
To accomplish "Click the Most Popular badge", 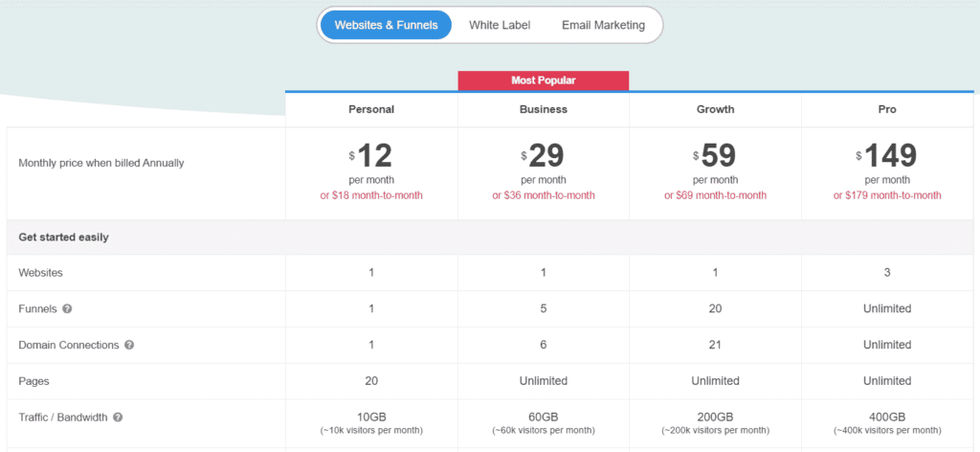I will pyautogui.click(x=544, y=80).
